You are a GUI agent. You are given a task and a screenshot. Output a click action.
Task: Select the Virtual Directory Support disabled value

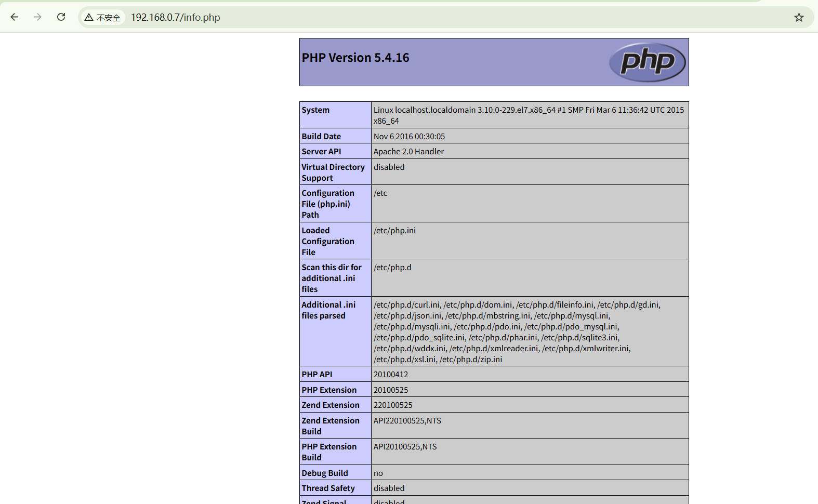pyautogui.click(x=389, y=167)
